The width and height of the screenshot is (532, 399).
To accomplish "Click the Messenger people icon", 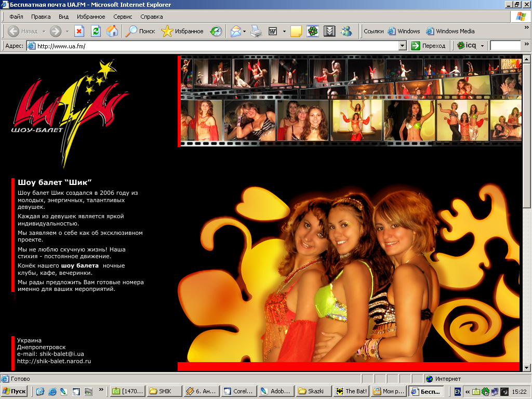I will point(346,31).
